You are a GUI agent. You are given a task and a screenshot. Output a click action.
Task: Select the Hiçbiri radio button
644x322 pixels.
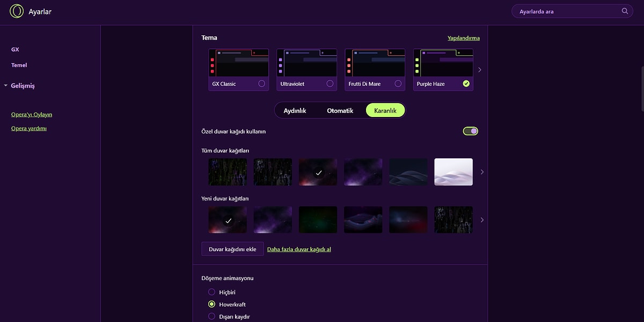(211, 292)
